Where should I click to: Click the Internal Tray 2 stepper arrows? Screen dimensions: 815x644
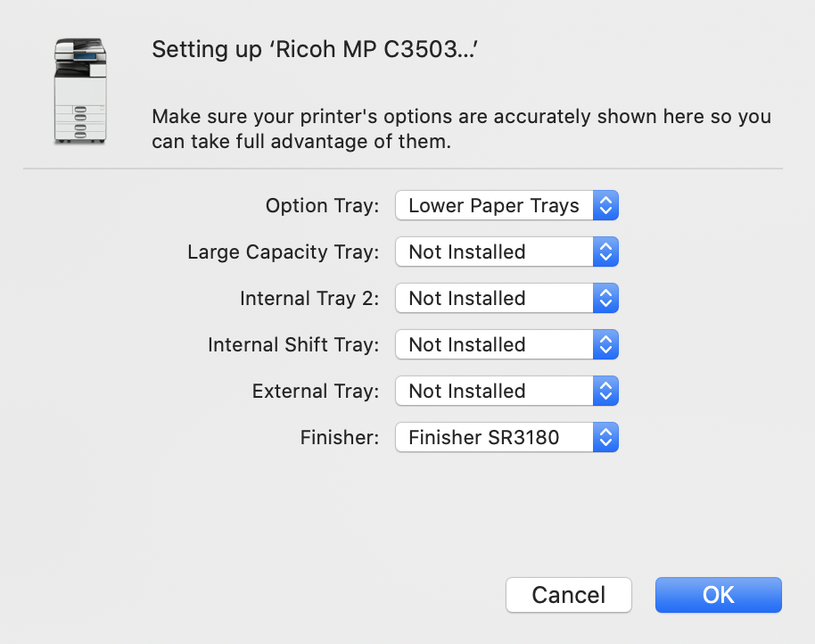click(605, 298)
